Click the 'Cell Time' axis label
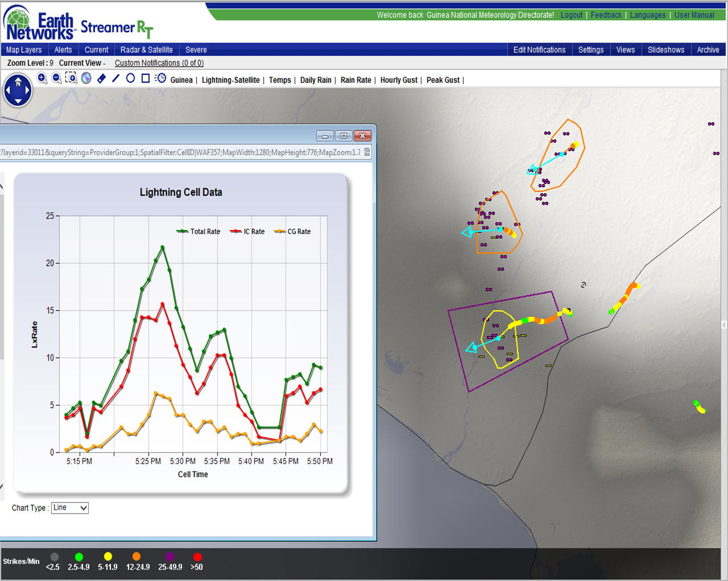Image resolution: width=728 pixels, height=581 pixels. tap(193, 474)
